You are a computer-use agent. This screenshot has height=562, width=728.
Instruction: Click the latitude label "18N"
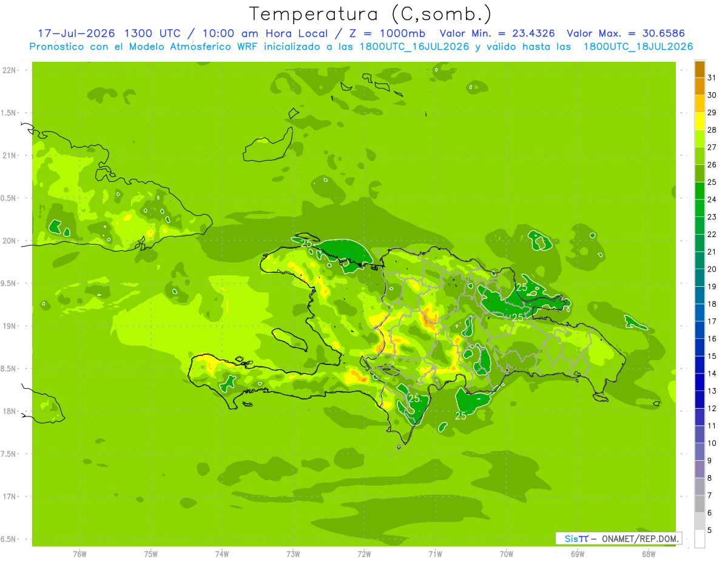point(8,412)
